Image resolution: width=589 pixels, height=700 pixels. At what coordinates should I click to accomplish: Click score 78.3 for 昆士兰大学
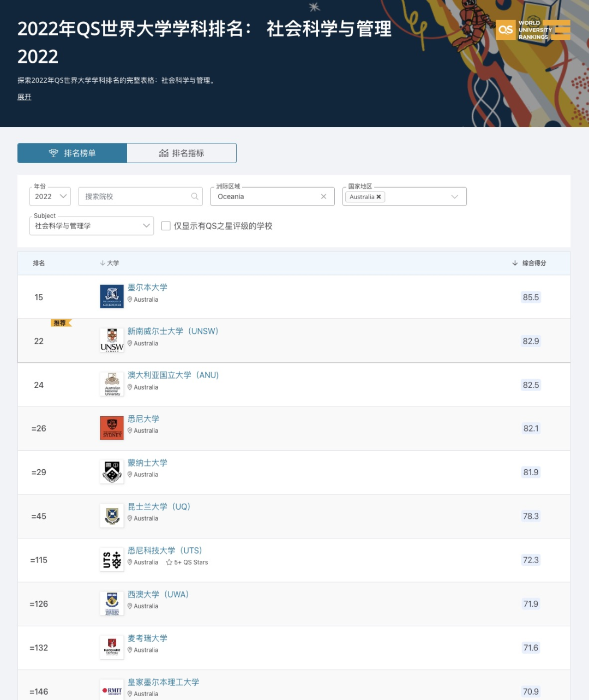click(x=531, y=516)
